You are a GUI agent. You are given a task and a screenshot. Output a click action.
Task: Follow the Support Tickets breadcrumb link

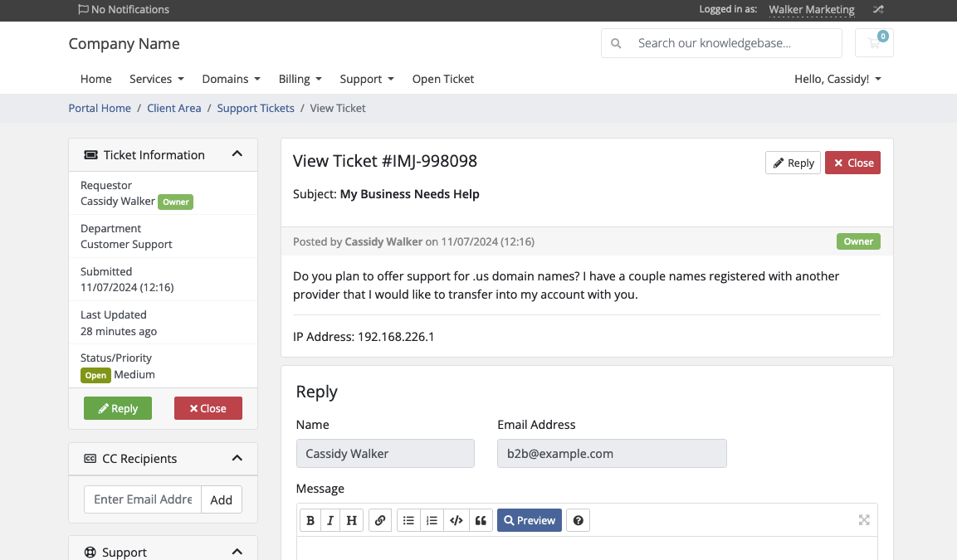(256, 108)
